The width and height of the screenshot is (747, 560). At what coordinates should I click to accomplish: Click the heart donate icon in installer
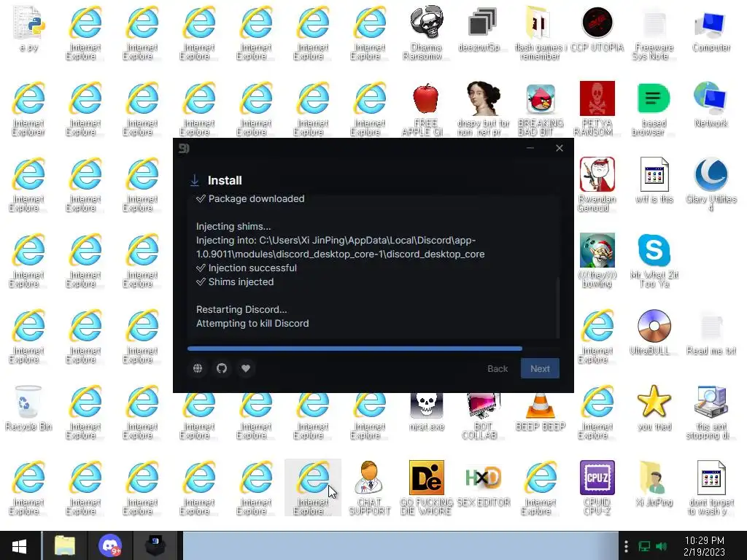coord(245,368)
